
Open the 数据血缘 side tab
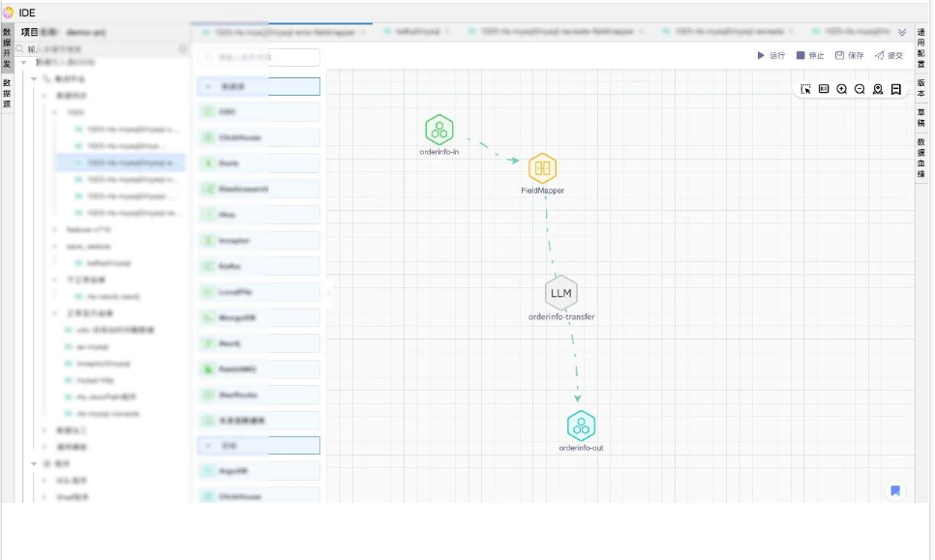(921, 158)
